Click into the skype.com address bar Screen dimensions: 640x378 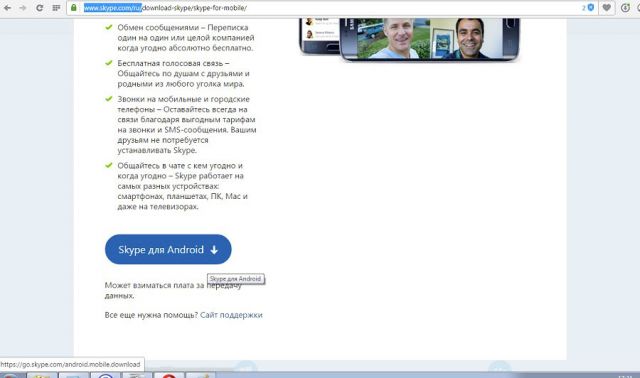327,8
